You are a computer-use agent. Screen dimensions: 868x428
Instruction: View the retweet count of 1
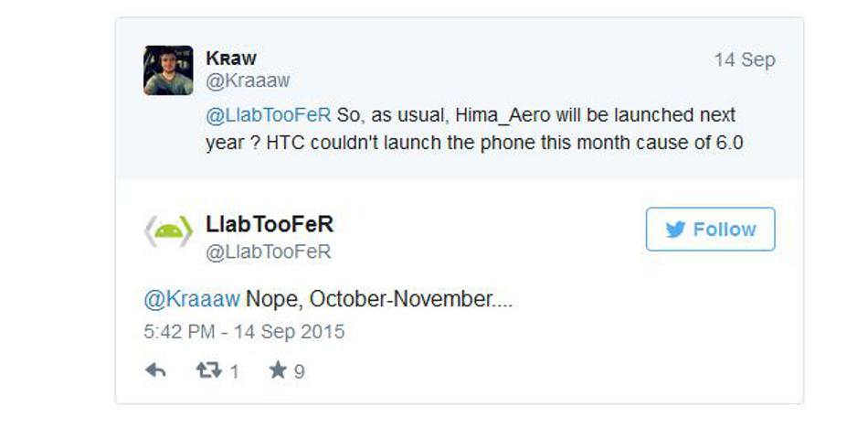(x=234, y=371)
